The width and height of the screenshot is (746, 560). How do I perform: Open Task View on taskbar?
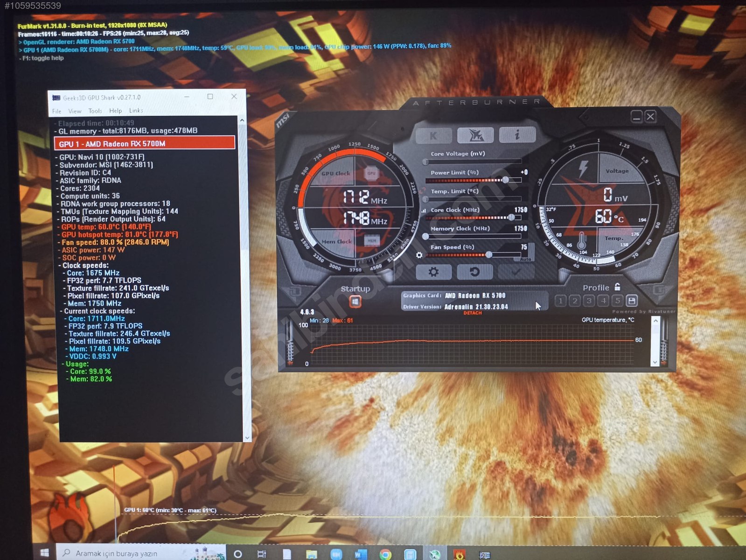[x=262, y=554]
